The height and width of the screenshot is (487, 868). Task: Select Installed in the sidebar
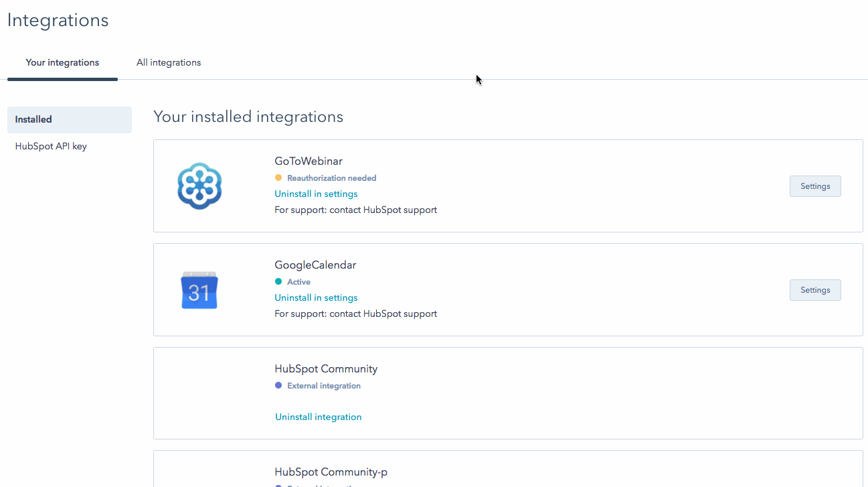coord(70,119)
